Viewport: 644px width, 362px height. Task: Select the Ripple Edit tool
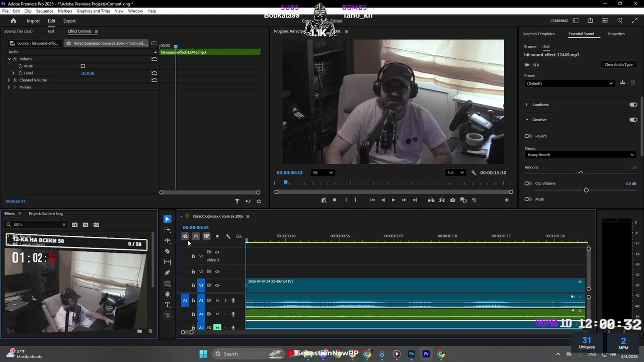click(168, 240)
